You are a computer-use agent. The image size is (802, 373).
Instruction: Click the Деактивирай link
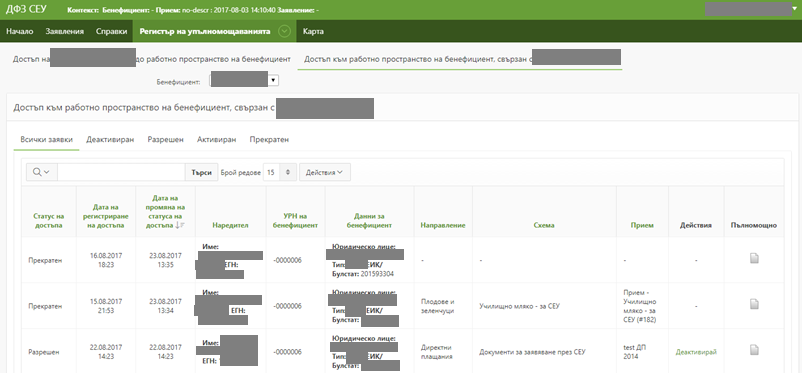pos(696,352)
